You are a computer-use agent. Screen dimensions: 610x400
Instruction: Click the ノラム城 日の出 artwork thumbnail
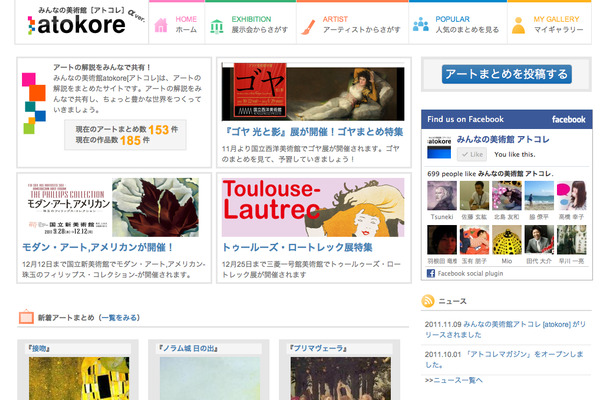pos(210,378)
